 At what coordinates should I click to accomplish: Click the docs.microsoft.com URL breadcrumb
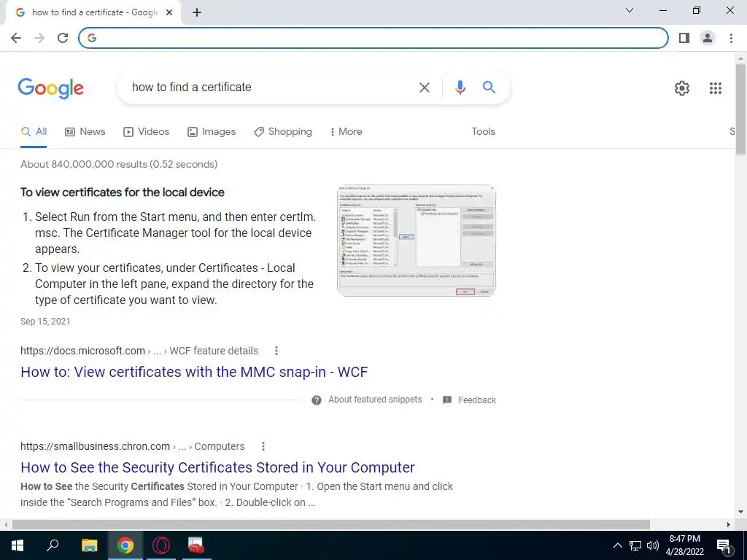click(x=139, y=351)
